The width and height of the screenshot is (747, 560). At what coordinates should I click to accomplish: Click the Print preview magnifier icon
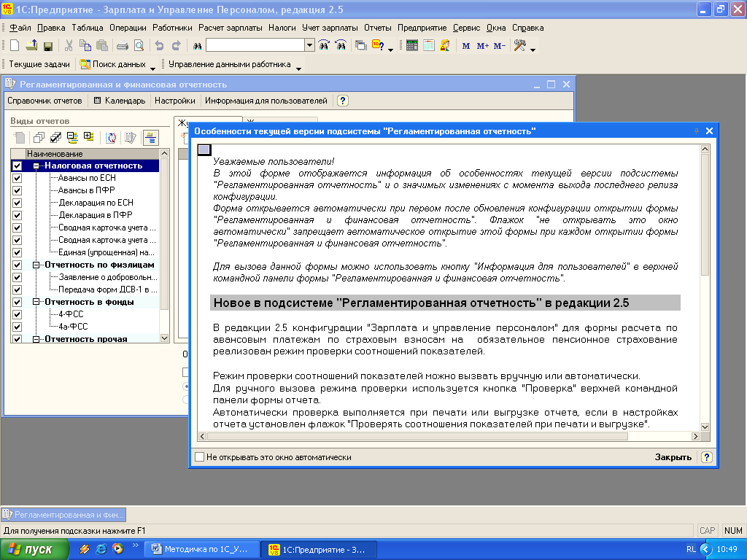click(x=139, y=46)
